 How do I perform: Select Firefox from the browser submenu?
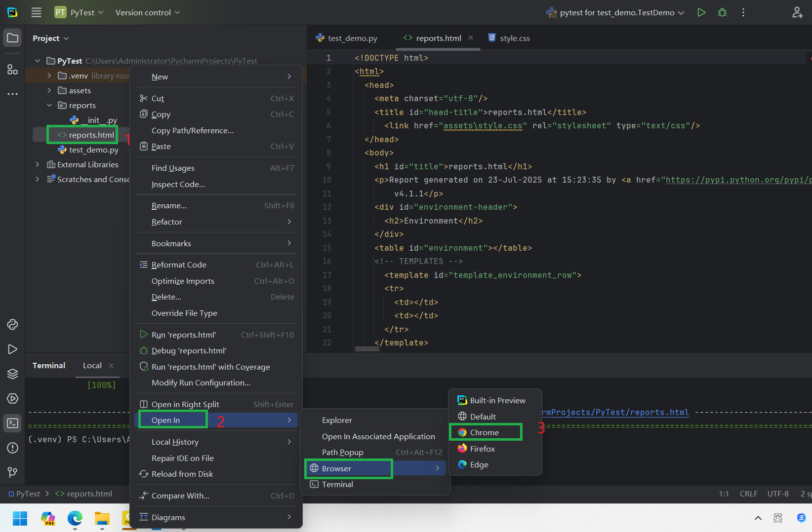[x=495, y=449]
